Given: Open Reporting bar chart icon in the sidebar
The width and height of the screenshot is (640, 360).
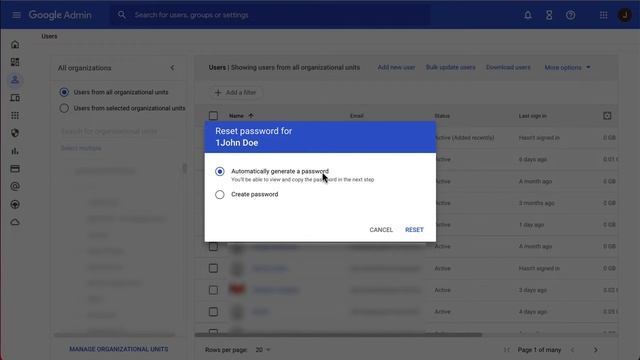Looking at the screenshot, I should (15, 151).
